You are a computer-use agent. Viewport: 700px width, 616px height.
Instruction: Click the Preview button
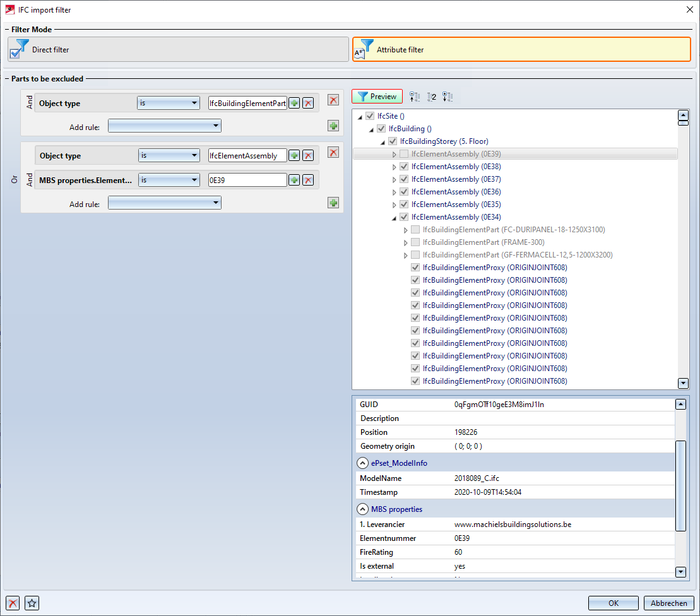377,97
